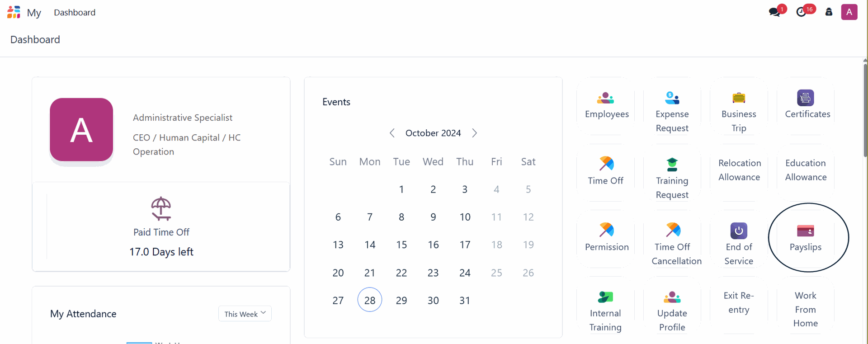Open the Expense Request icon
868x344 pixels.
coord(672,98)
